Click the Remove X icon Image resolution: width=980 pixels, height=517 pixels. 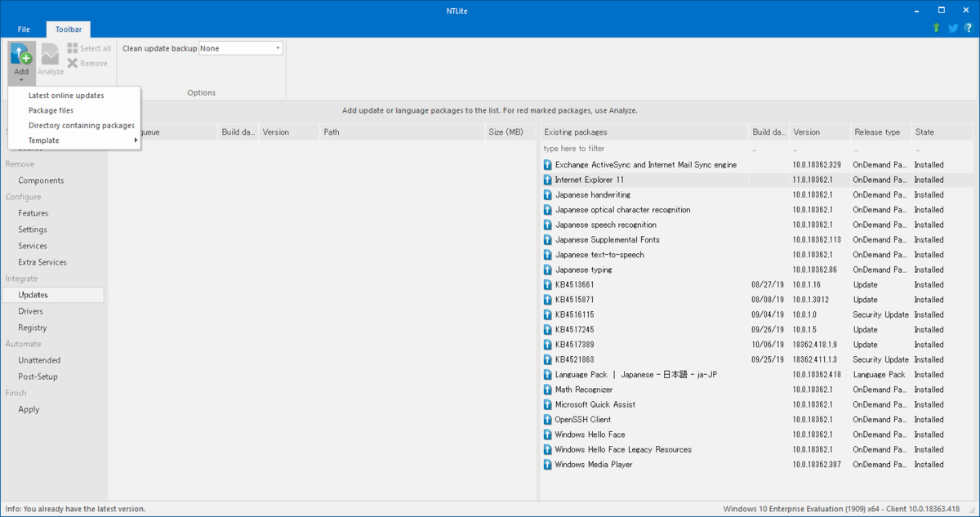73,63
